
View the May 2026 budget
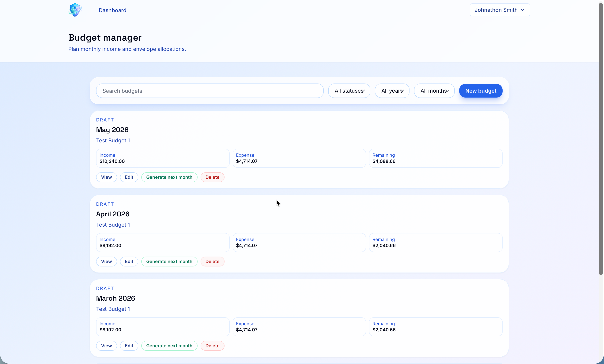pyautogui.click(x=106, y=177)
